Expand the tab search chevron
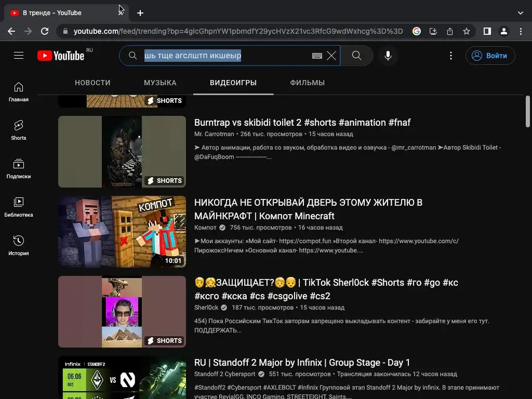The height and width of the screenshot is (399, 532). (520, 13)
